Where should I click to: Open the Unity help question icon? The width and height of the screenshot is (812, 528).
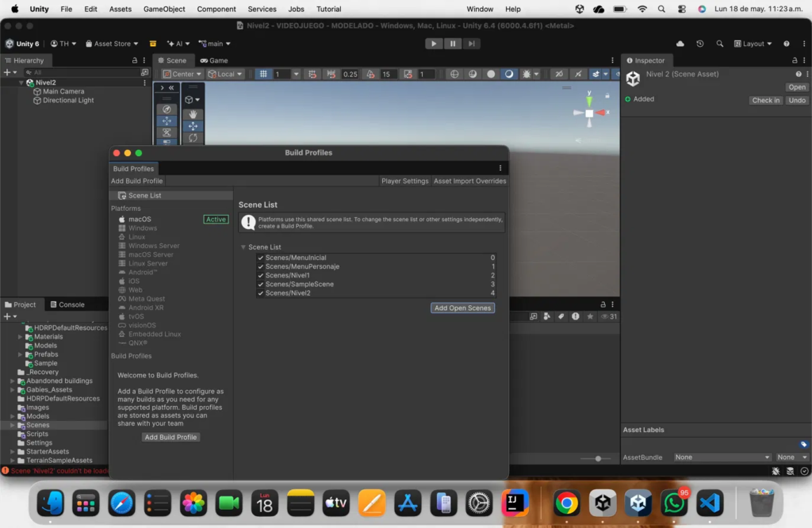tap(786, 44)
